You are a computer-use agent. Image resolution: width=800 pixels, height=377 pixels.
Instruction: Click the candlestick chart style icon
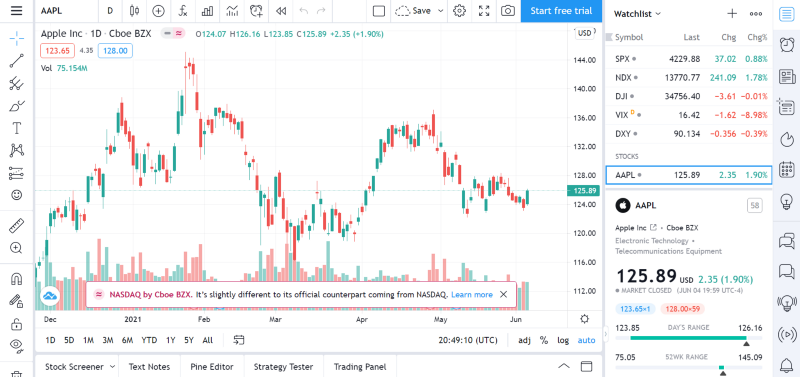[x=134, y=11]
